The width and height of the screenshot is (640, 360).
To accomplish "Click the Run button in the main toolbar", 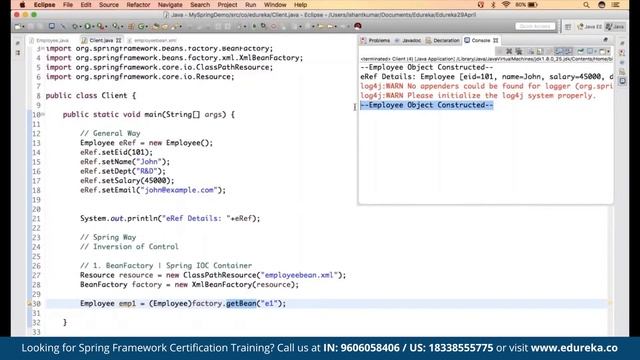I will tap(87, 26).
